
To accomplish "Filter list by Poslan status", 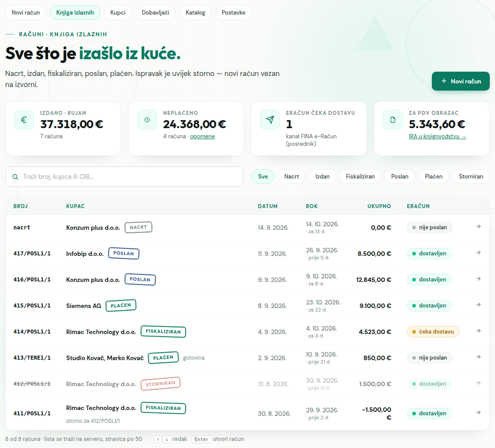I will (400, 177).
